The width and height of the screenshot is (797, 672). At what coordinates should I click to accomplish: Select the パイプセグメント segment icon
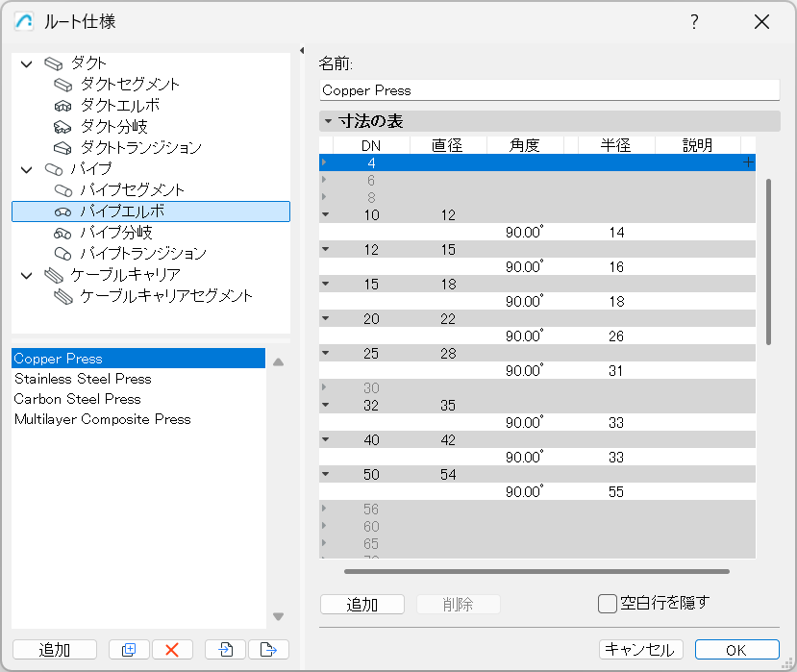[x=63, y=190]
